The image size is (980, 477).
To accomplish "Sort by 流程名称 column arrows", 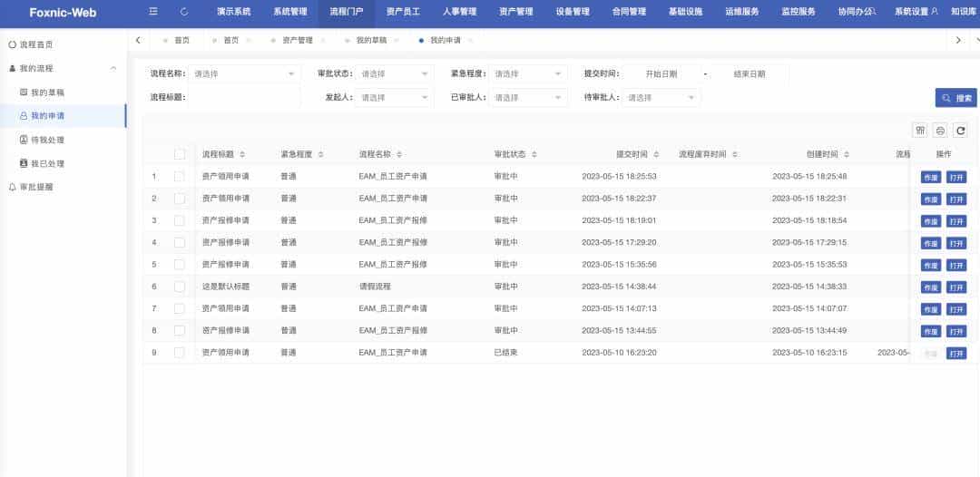I will 398,154.
